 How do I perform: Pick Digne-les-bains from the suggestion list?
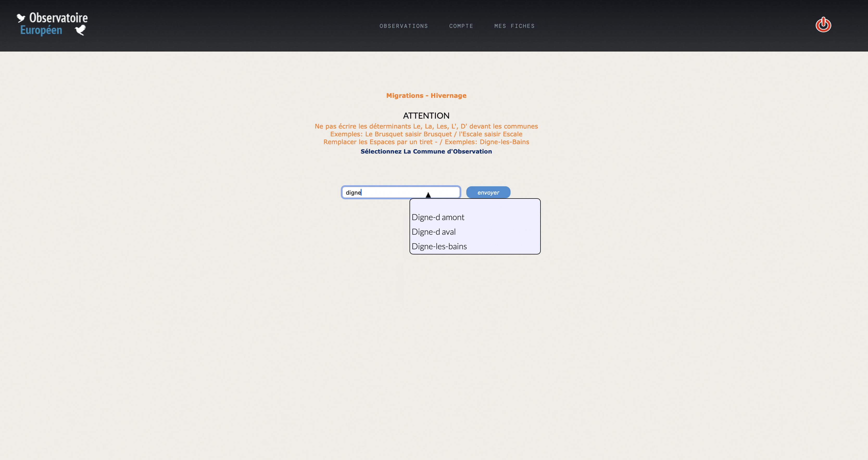(439, 246)
